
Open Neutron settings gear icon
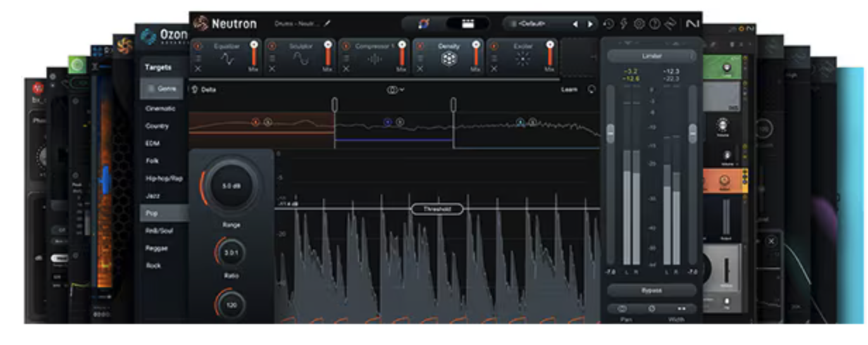pos(639,24)
